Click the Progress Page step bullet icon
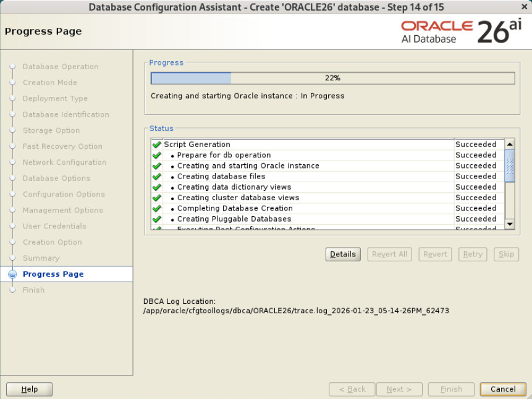 12,274
